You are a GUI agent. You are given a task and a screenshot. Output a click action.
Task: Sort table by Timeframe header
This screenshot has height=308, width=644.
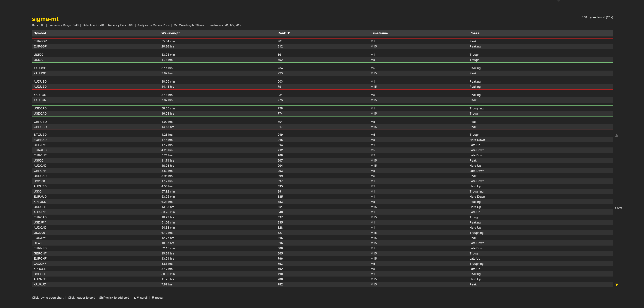point(379,33)
